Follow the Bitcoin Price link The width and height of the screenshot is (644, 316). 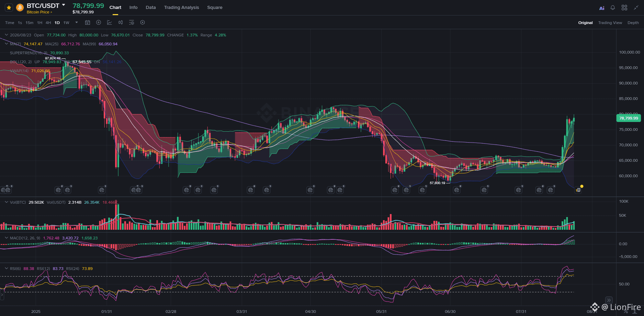pos(39,12)
